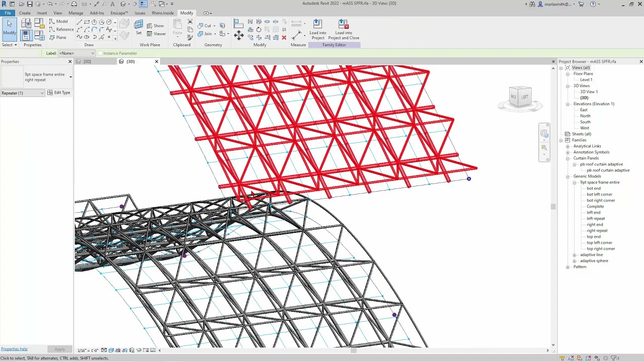
Task: Expand the Pattern node
Action: (x=568, y=267)
